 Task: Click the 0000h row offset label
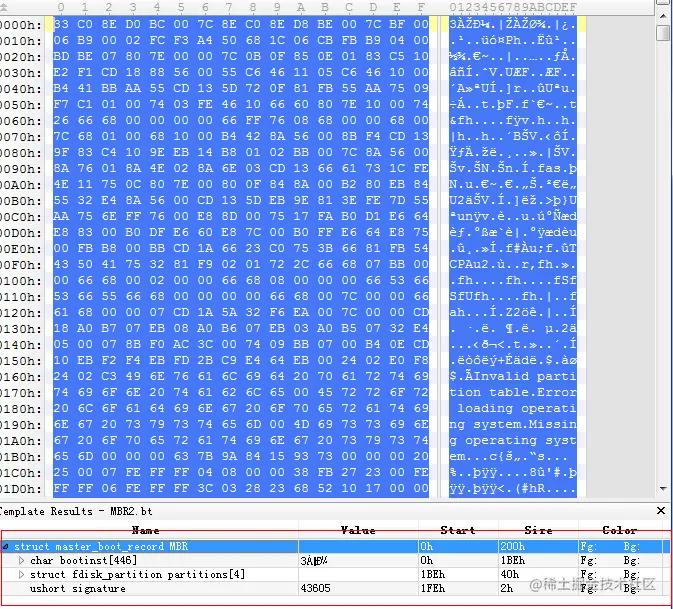tap(21, 25)
